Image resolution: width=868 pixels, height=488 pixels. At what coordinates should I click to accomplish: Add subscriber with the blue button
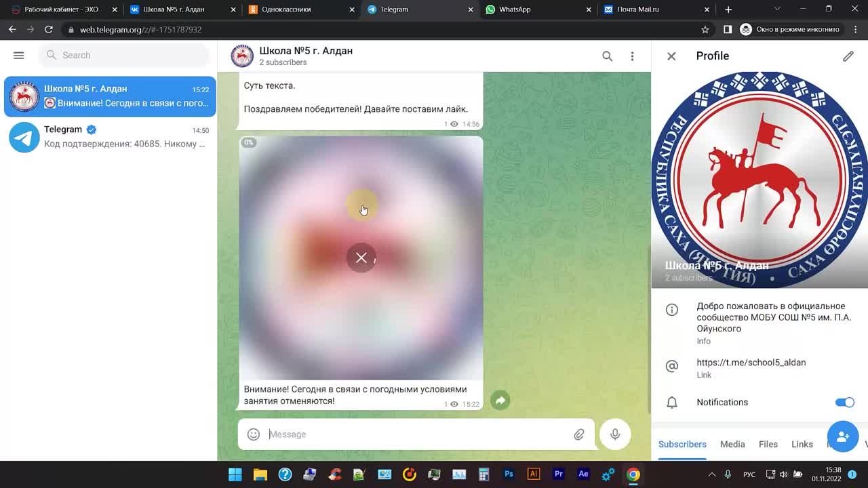842,436
